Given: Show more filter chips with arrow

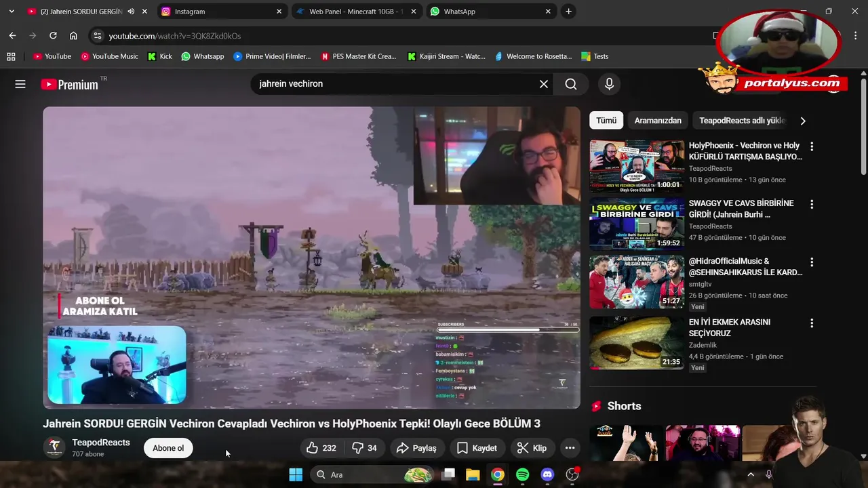Looking at the screenshot, I should click(x=803, y=121).
